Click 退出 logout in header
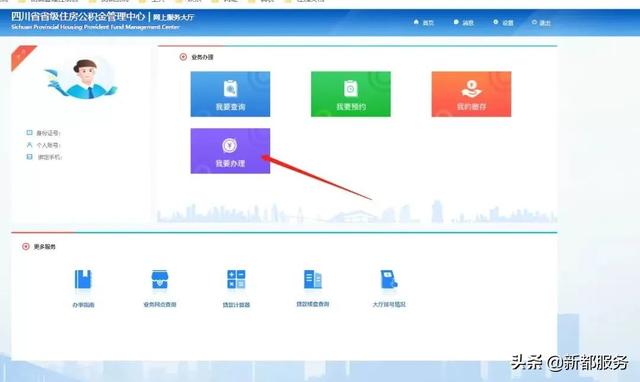This screenshot has height=382, width=640. click(x=541, y=23)
